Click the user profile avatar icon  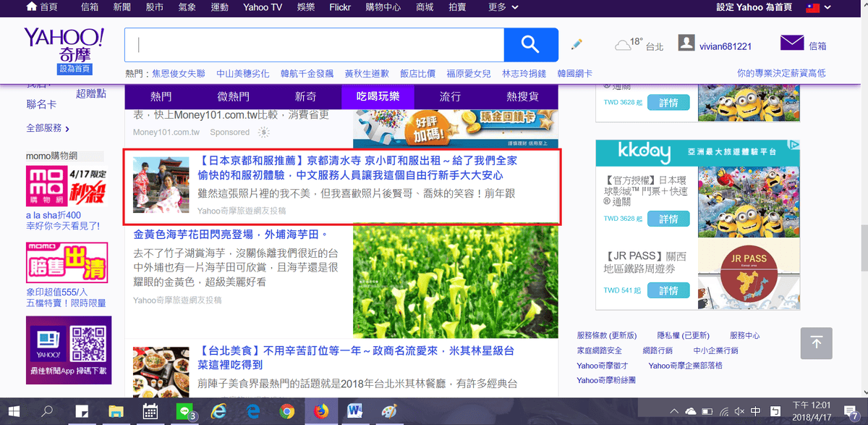[x=686, y=43]
